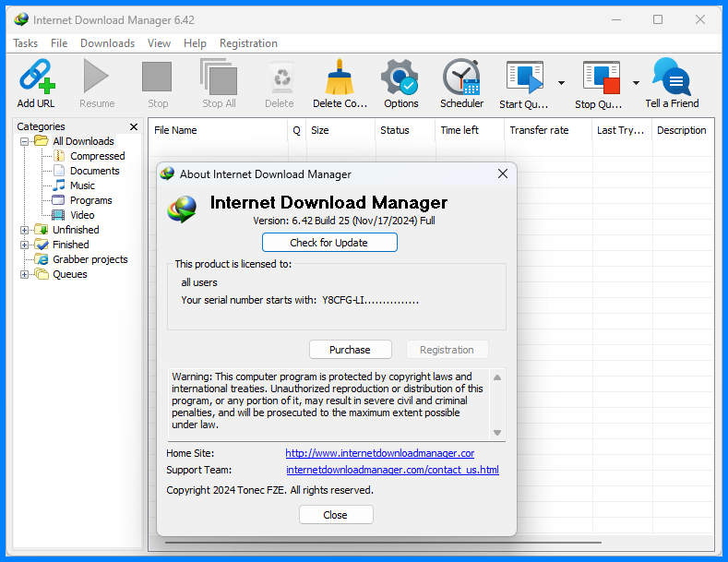The width and height of the screenshot is (728, 562).
Task: Sort by Transfer rate column header
Action: click(548, 130)
